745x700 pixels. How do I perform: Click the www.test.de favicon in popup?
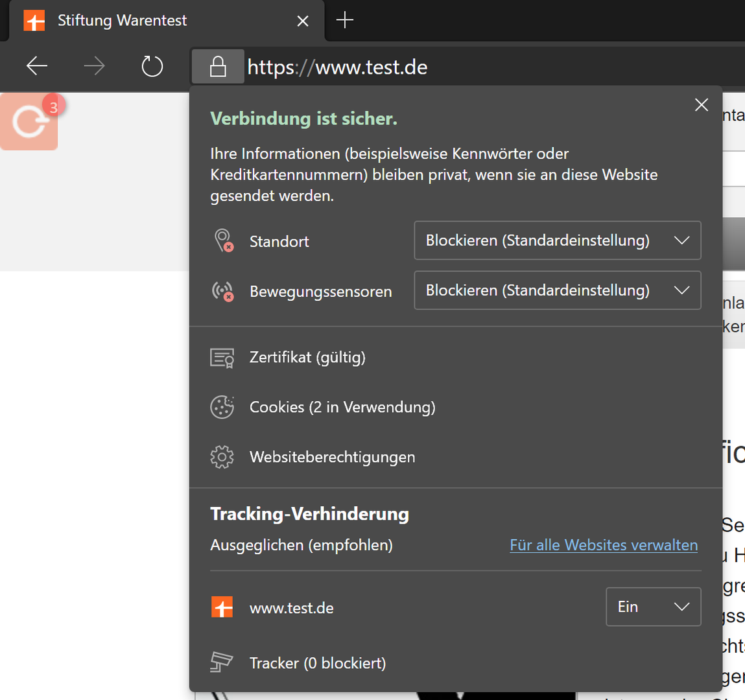[222, 607]
